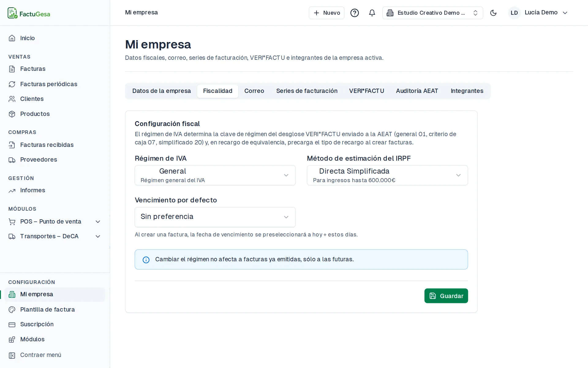Click the Nuevo button
This screenshot has height=368, width=588.
326,13
